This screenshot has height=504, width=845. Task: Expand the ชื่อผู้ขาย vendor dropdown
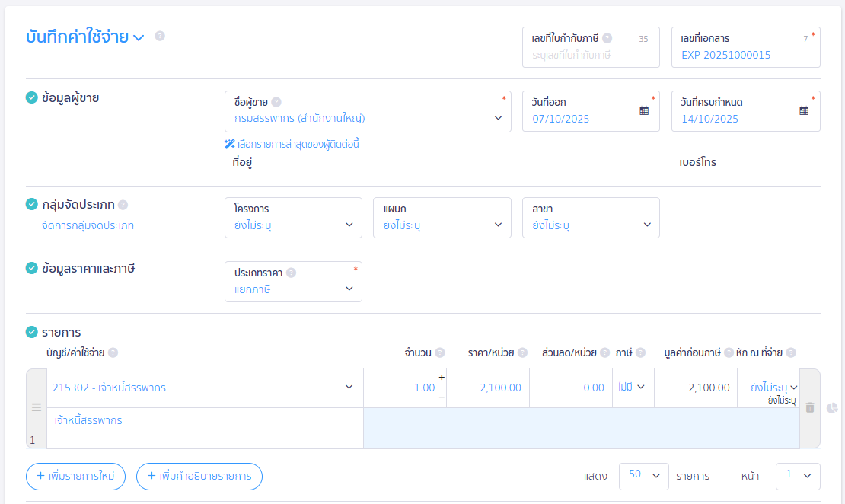click(498, 118)
